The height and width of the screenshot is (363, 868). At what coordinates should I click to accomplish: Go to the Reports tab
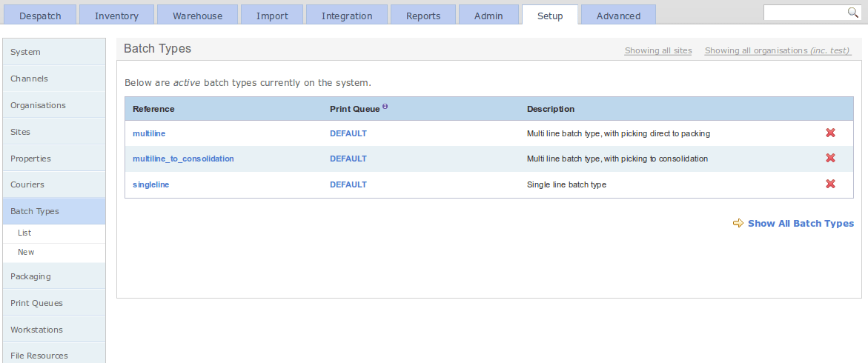point(423,16)
